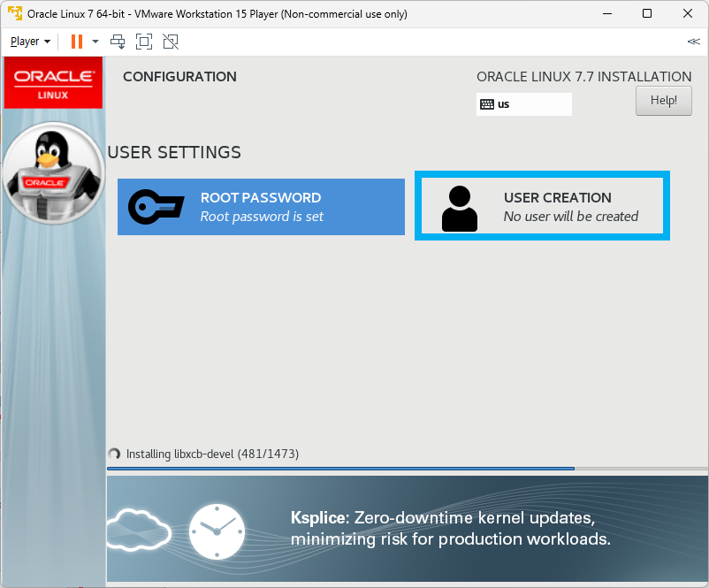Click the VMware Workstation title bar icon
Screen dimensions: 709x588
click(15, 13)
